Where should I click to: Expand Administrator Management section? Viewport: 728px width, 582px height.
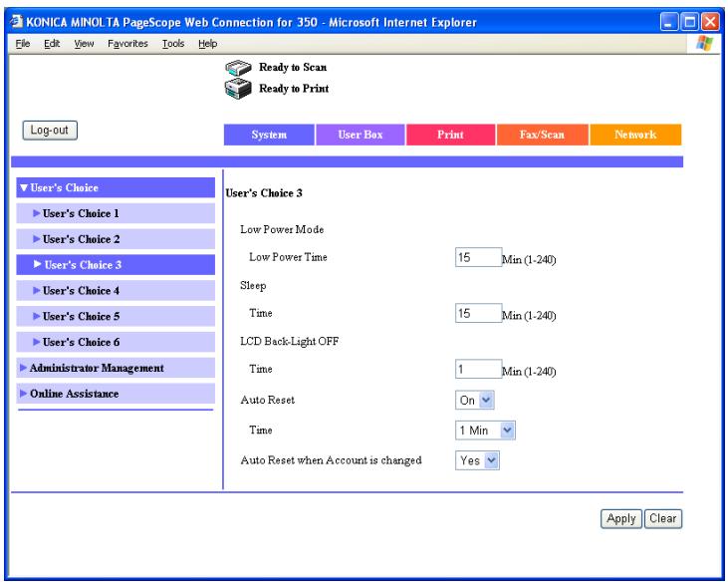(116, 368)
